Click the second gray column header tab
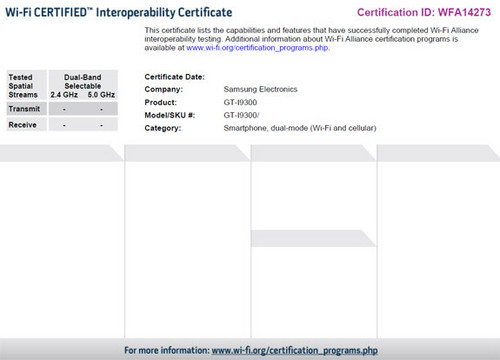Image resolution: width=500 pixels, height=360 pixels. [x=187, y=153]
